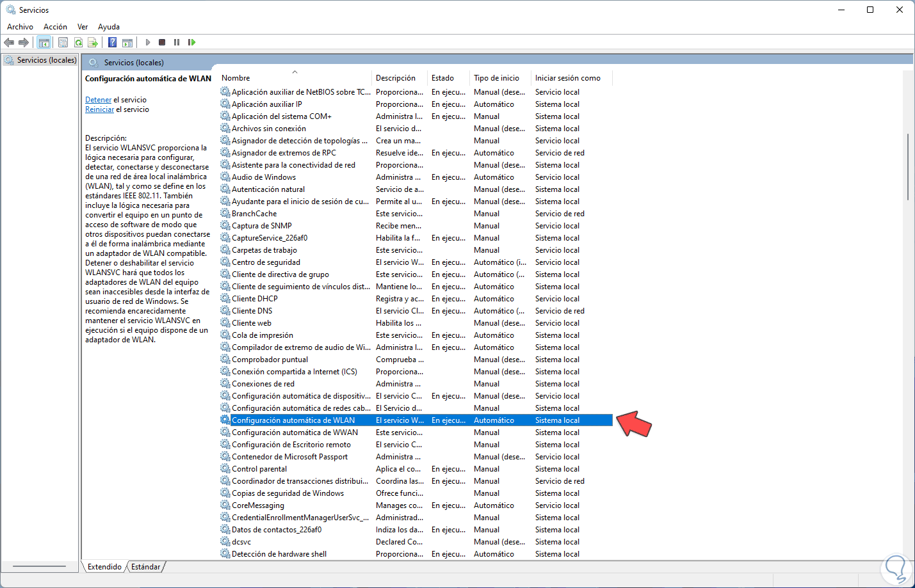
Task: Select Copias de seguridad de Windows
Action: pyautogui.click(x=416, y=493)
